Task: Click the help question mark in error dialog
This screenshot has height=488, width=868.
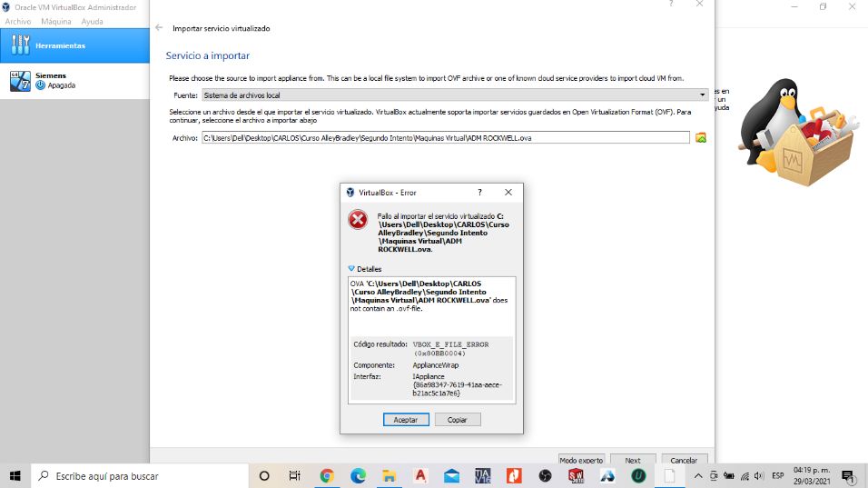Action: [480, 193]
